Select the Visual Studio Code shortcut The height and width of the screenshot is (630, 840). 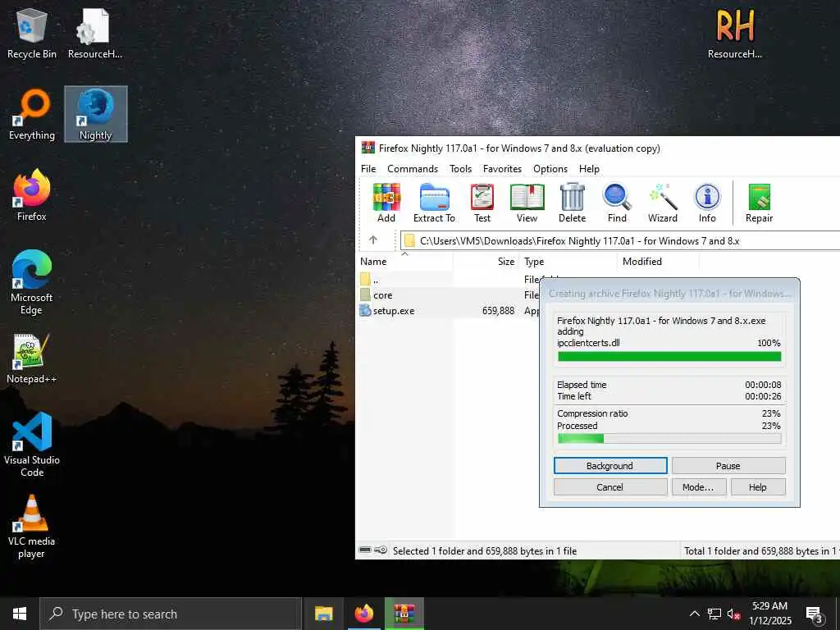[32, 445]
